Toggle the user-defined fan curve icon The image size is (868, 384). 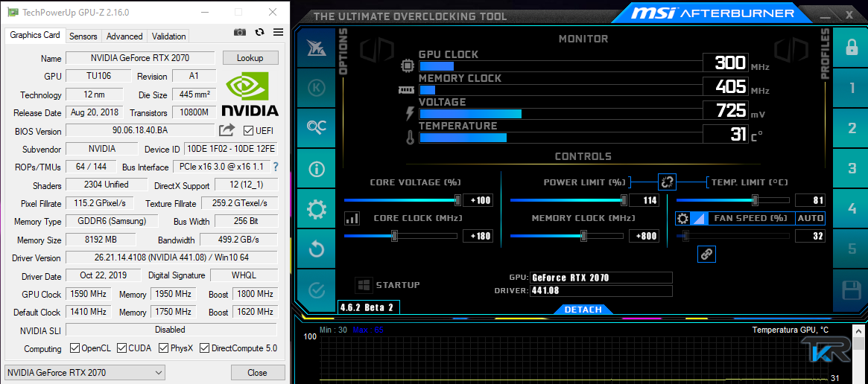699,219
